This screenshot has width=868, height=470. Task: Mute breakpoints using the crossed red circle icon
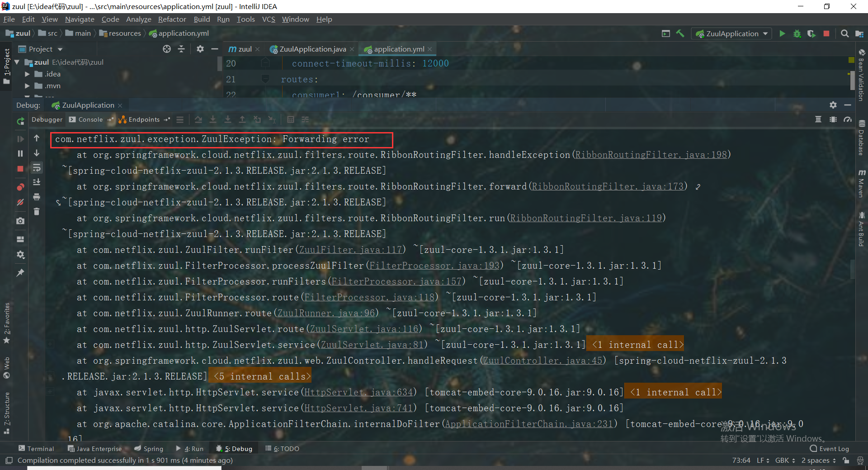pyautogui.click(x=20, y=203)
